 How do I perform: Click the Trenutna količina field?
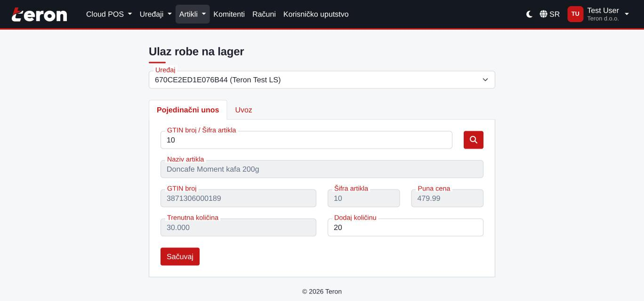click(x=238, y=228)
